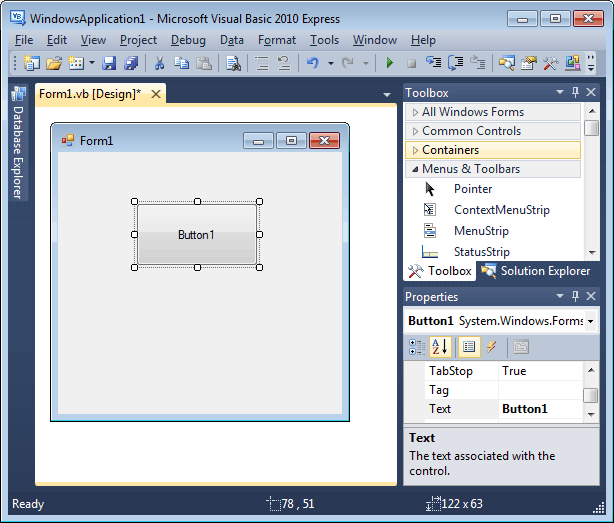Show Events with the lightning bolt icon
The image size is (614, 523).
492,347
